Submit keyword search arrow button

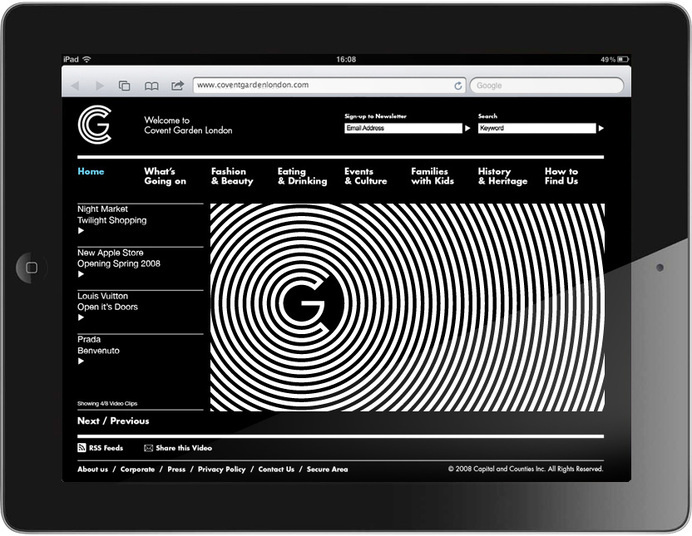601,128
